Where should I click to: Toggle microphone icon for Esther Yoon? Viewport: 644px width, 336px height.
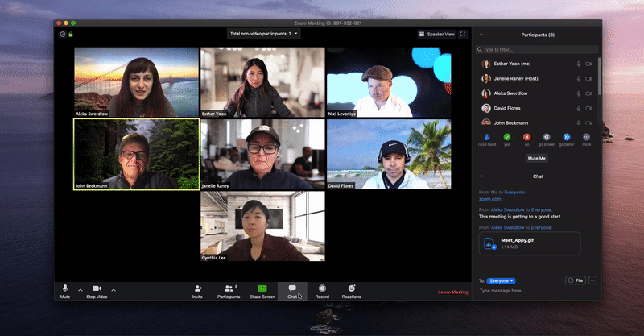pyautogui.click(x=579, y=64)
